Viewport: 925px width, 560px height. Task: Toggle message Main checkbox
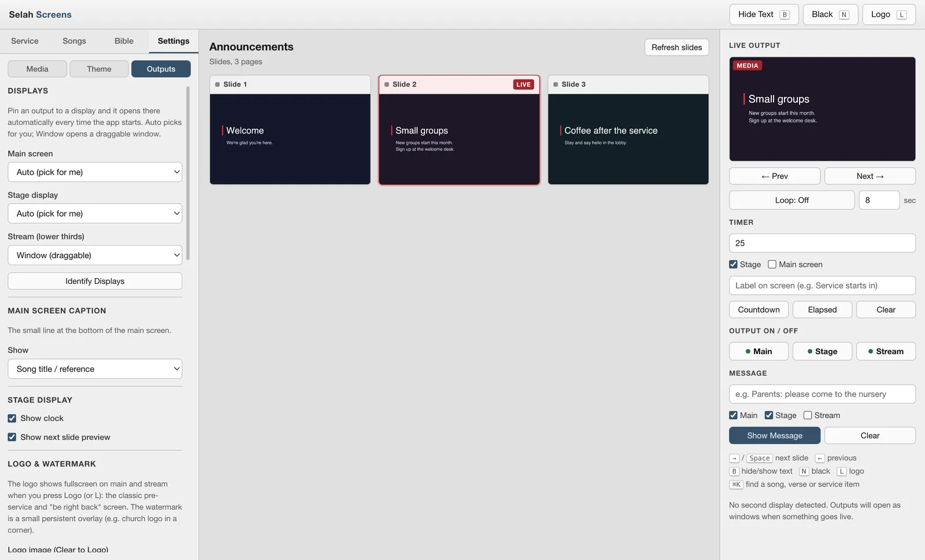point(733,416)
